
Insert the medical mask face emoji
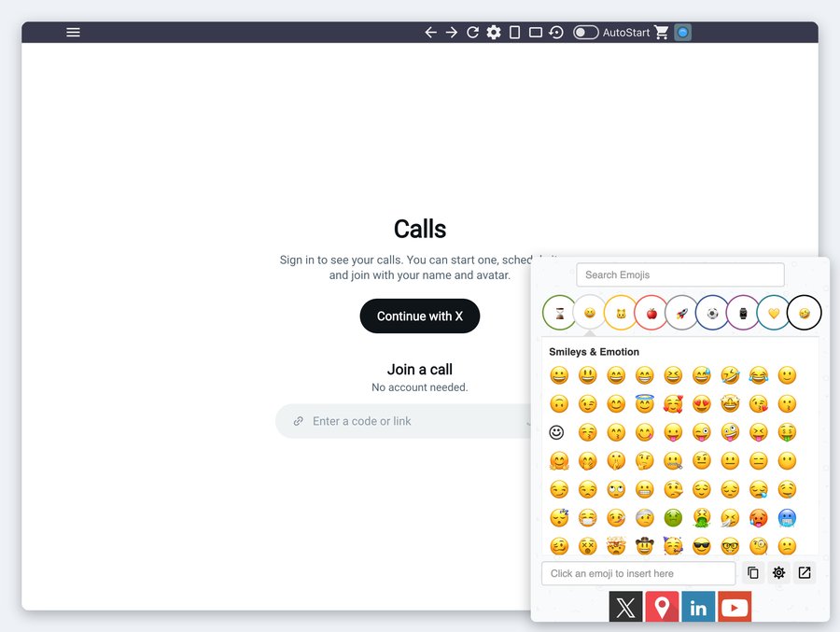pos(588,518)
